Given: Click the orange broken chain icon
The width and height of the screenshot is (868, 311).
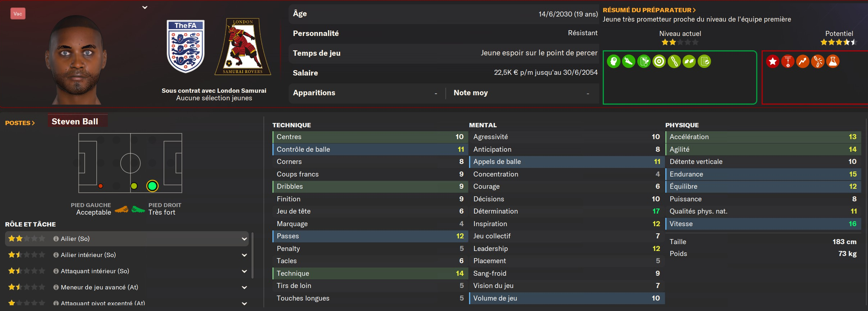Looking at the screenshot, I should (818, 61).
